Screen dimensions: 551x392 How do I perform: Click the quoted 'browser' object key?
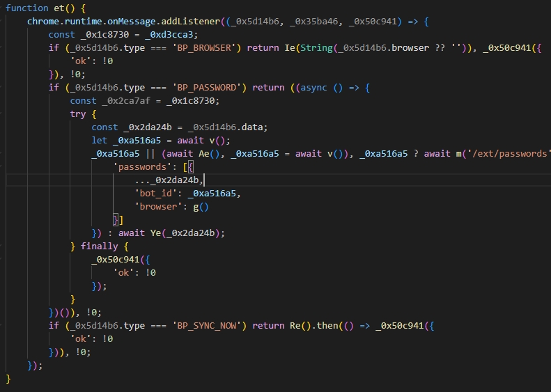[158, 207]
